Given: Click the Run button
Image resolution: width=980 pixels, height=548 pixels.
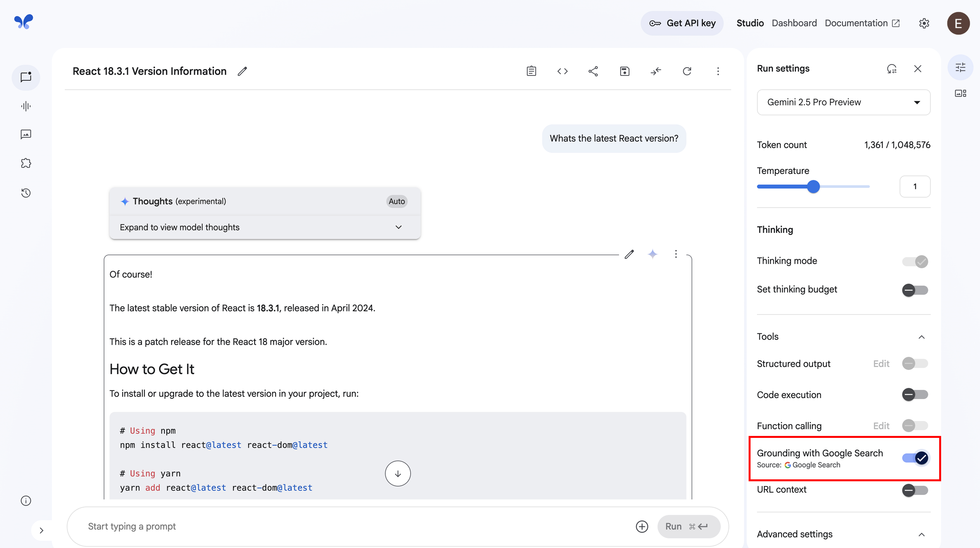Looking at the screenshot, I should pos(689,527).
